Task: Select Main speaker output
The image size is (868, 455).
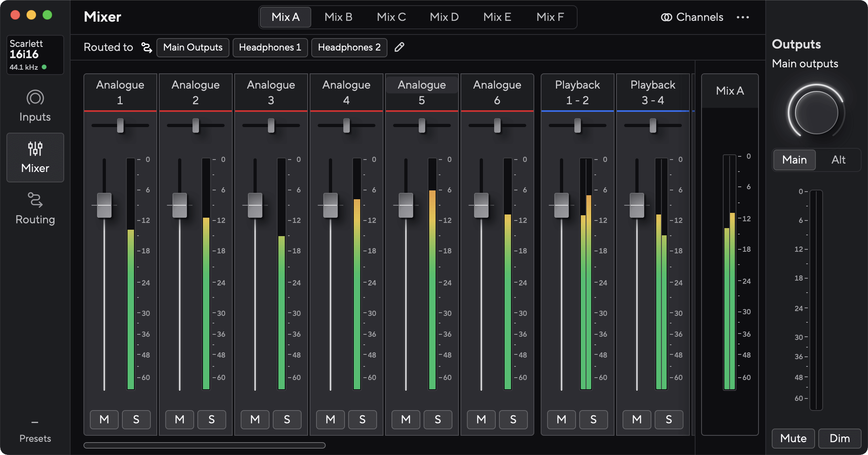Action: click(795, 160)
